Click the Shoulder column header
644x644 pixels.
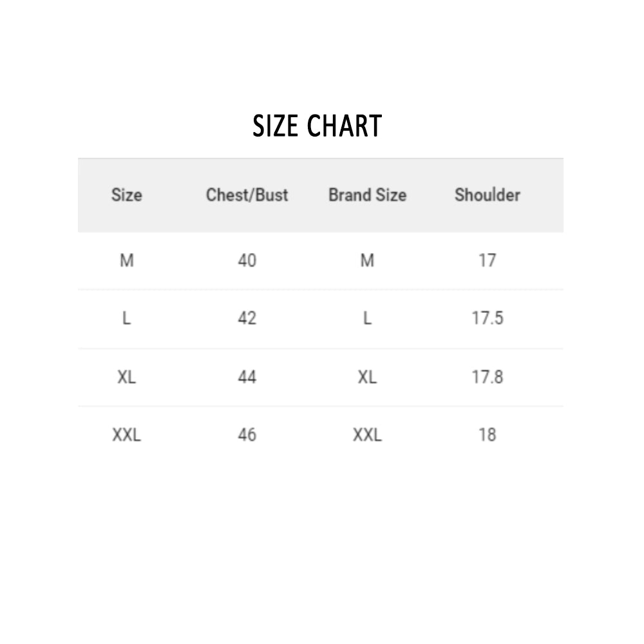tap(487, 195)
